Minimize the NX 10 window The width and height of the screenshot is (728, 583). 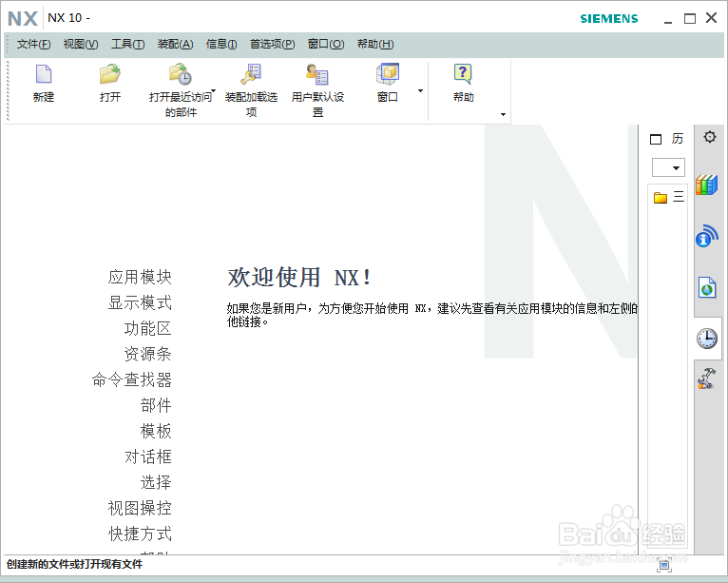coord(668,20)
